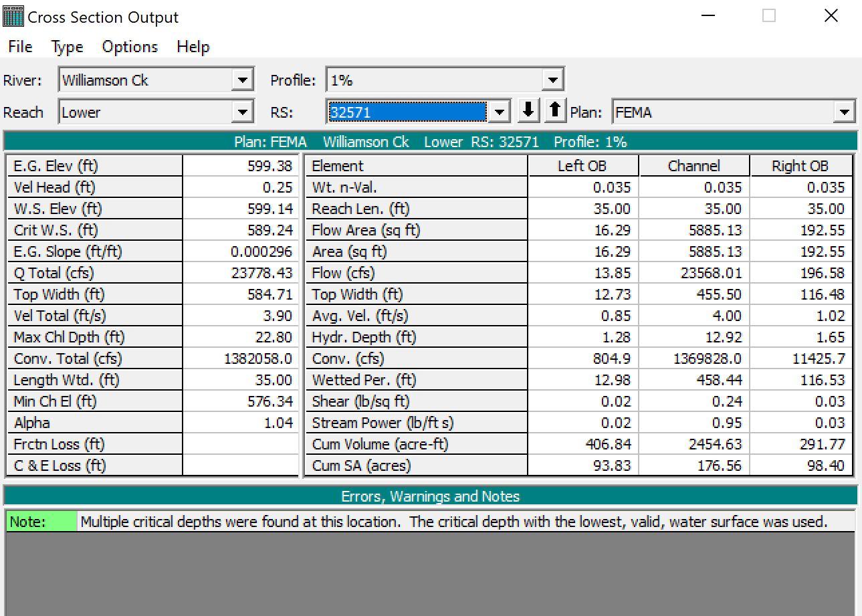Select the Channel Avg. Vel. value 4.00

click(x=695, y=316)
